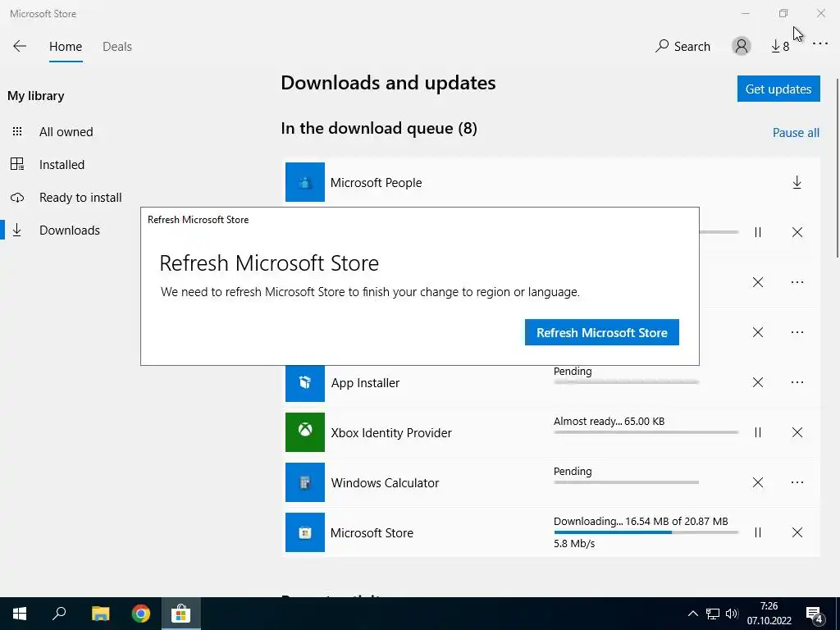Cancel the Windows Calculator download

click(757, 482)
